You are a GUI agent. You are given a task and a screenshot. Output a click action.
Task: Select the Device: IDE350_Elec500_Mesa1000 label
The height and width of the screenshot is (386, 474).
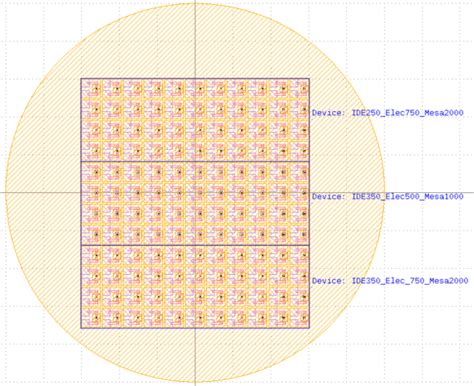[x=388, y=197]
